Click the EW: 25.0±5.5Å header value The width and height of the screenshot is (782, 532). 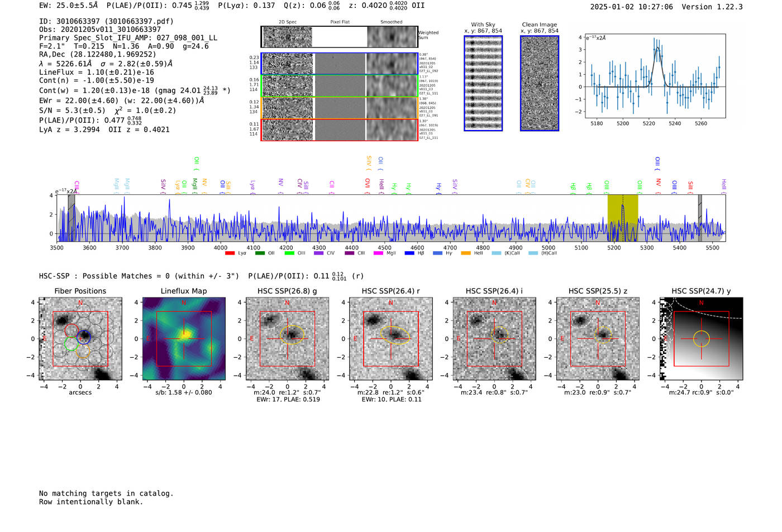click(x=69, y=6)
